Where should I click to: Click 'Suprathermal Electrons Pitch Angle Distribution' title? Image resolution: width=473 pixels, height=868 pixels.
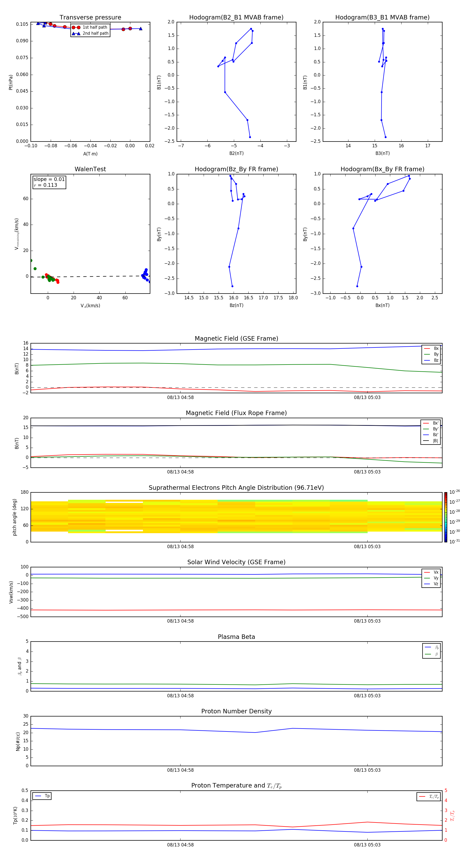[x=236, y=488]
